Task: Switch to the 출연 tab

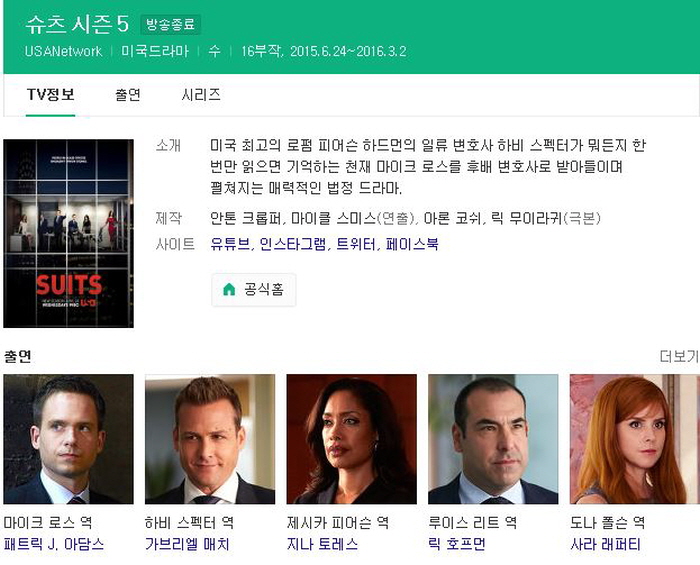Action: pyautogui.click(x=128, y=95)
